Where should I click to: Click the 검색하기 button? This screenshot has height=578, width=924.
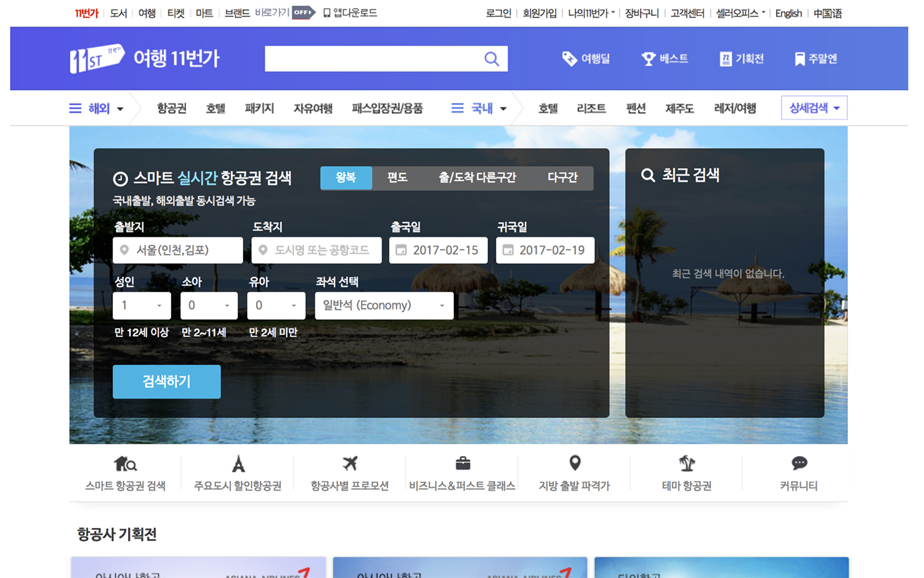167,382
